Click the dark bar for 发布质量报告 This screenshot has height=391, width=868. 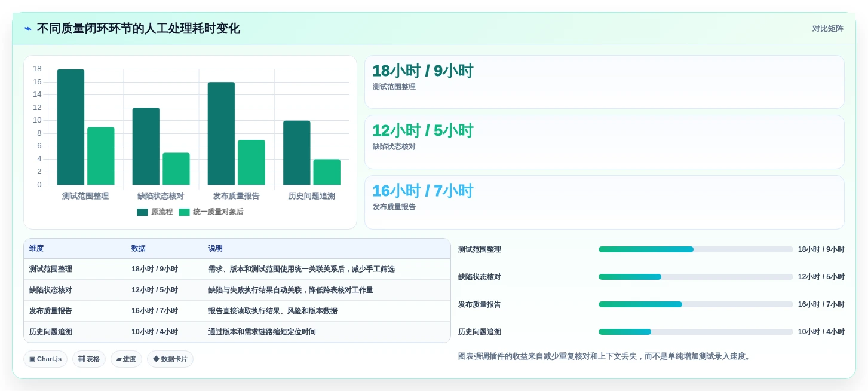pos(221,133)
